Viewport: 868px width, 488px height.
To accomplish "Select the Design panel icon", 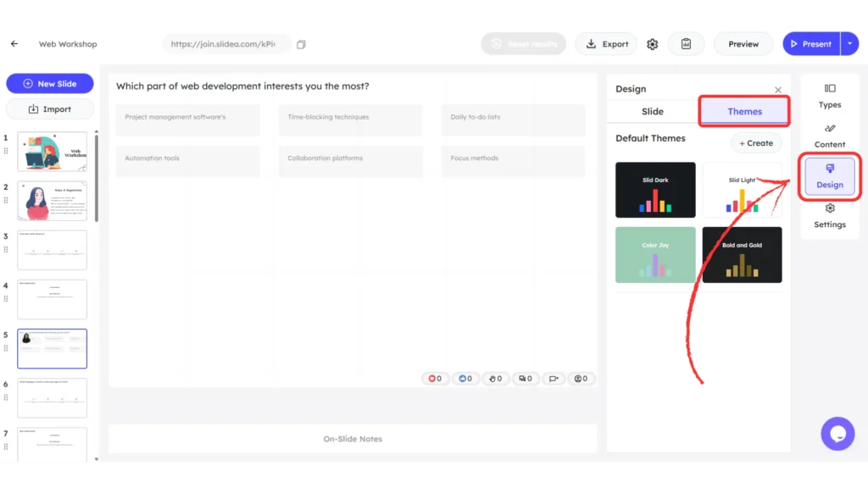I will (x=829, y=176).
